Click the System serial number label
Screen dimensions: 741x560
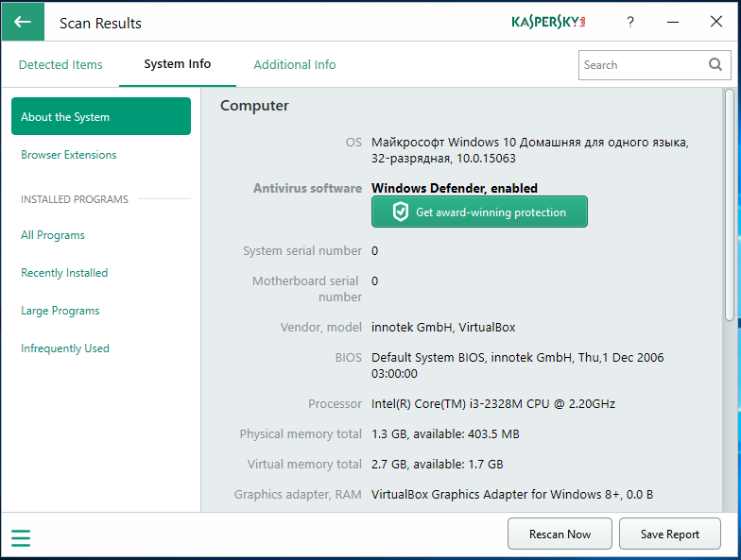pos(302,251)
